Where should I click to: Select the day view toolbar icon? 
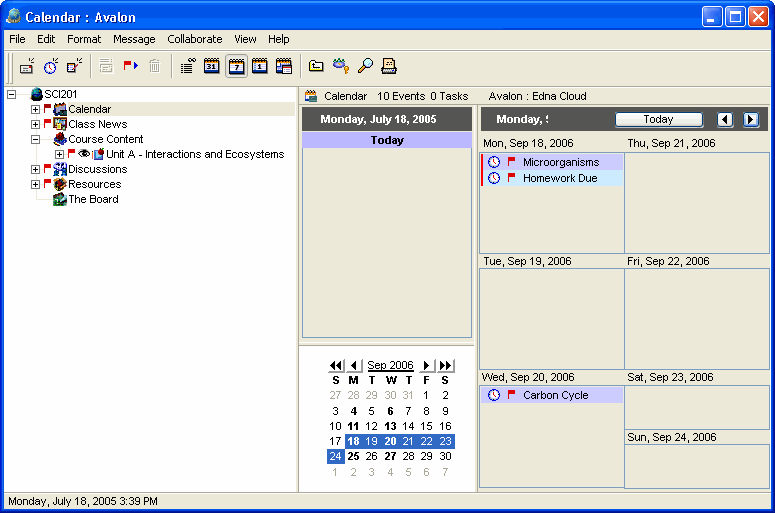coord(260,66)
